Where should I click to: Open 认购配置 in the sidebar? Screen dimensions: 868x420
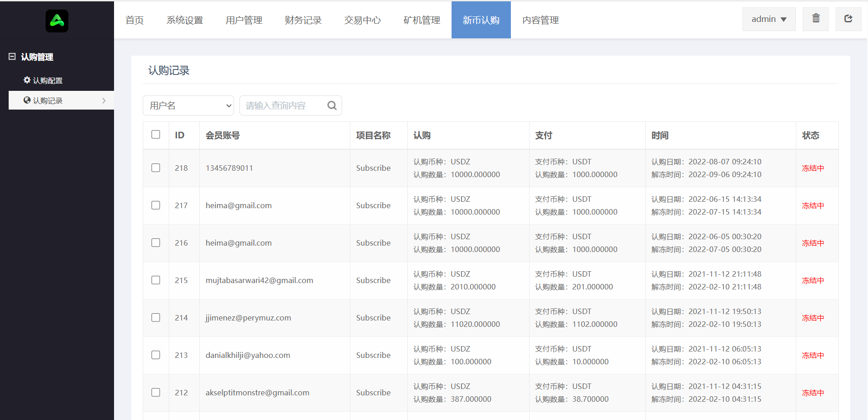coord(47,81)
